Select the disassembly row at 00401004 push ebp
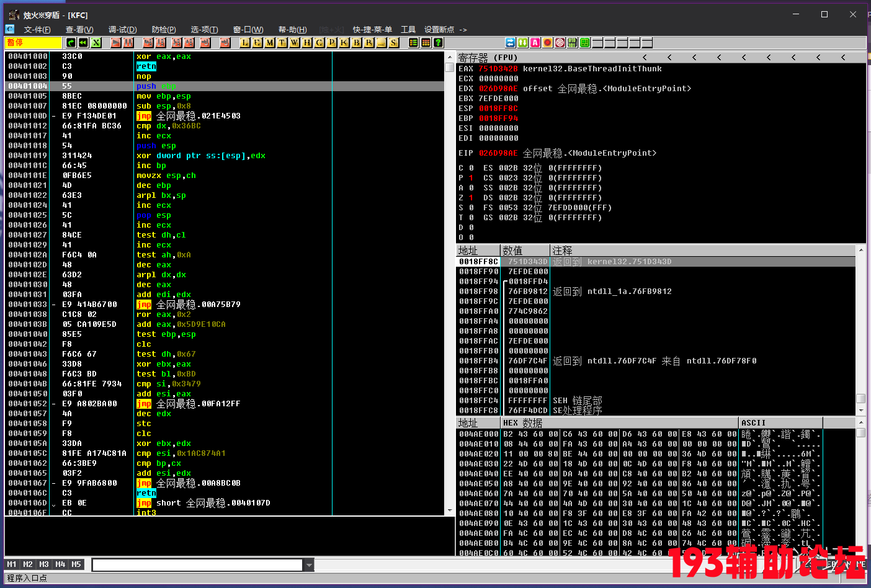Screen dimensions: 871x588 click(x=225, y=86)
